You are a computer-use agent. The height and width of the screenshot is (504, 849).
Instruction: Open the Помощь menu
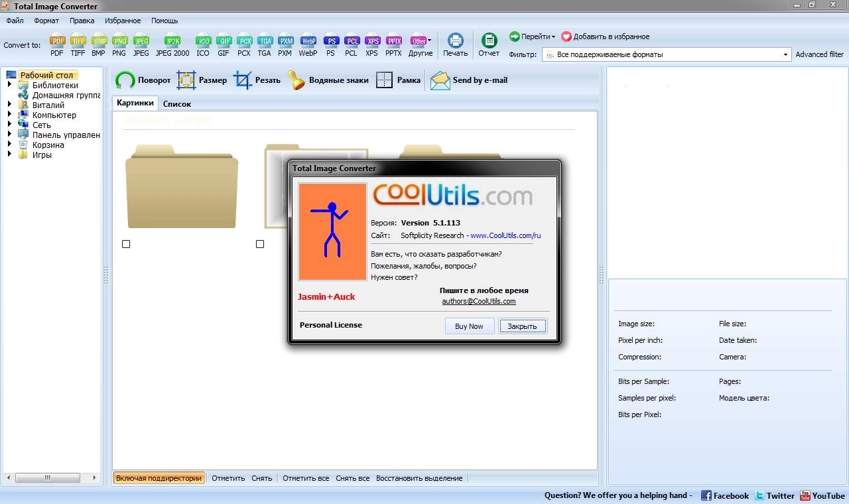click(x=164, y=21)
